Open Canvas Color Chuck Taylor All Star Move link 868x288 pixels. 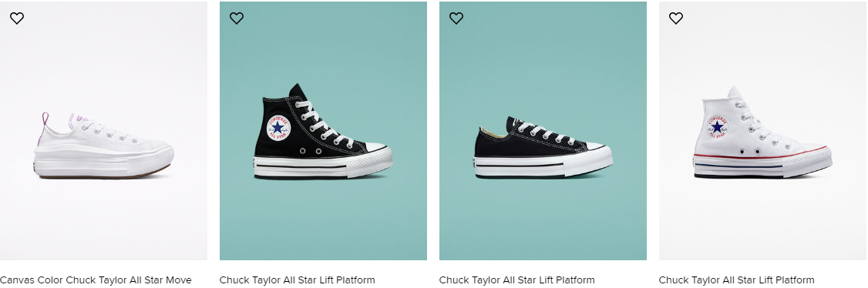pos(96,280)
